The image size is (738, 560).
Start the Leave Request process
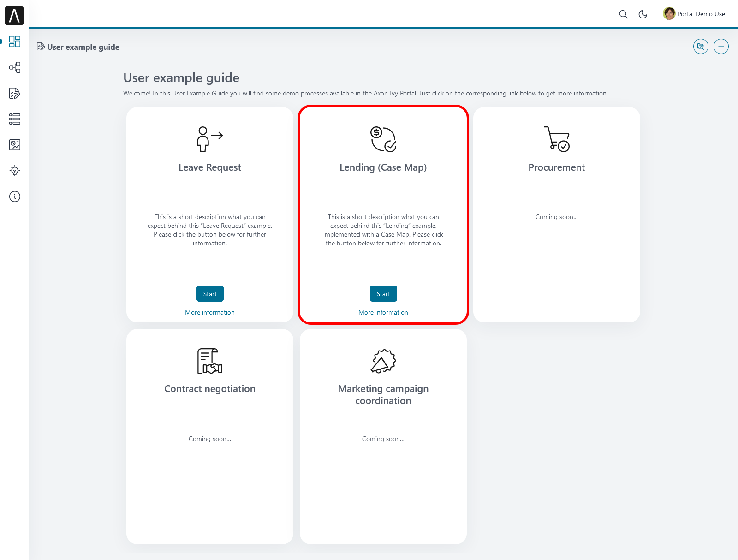pos(210,294)
